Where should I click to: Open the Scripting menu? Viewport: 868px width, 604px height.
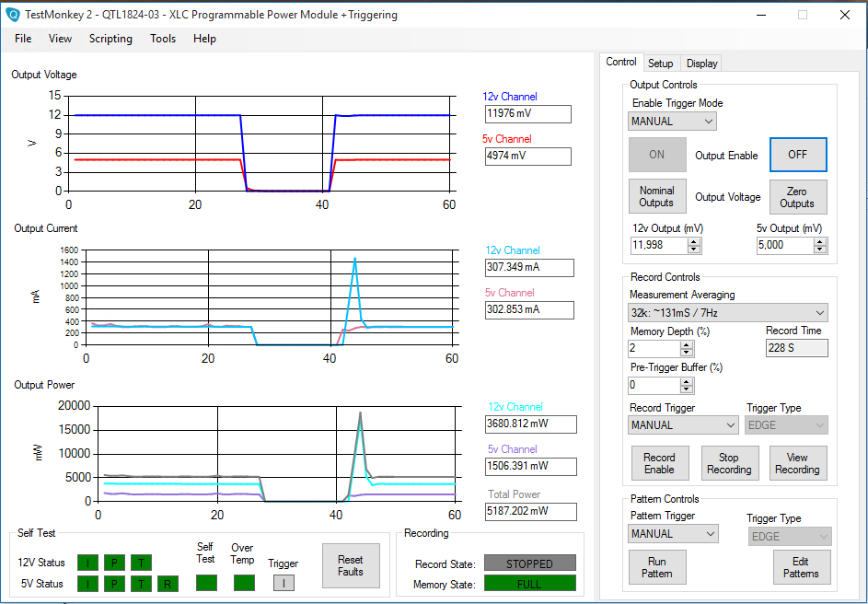[x=110, y=39]
